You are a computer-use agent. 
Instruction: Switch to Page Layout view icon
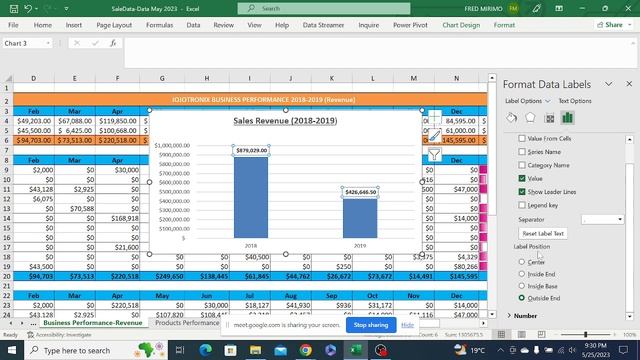(x=522, y=334)
